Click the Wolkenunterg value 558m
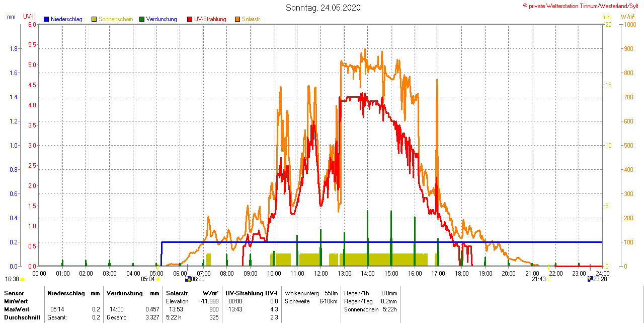The image size is (644, 323). tap(331, 293)
